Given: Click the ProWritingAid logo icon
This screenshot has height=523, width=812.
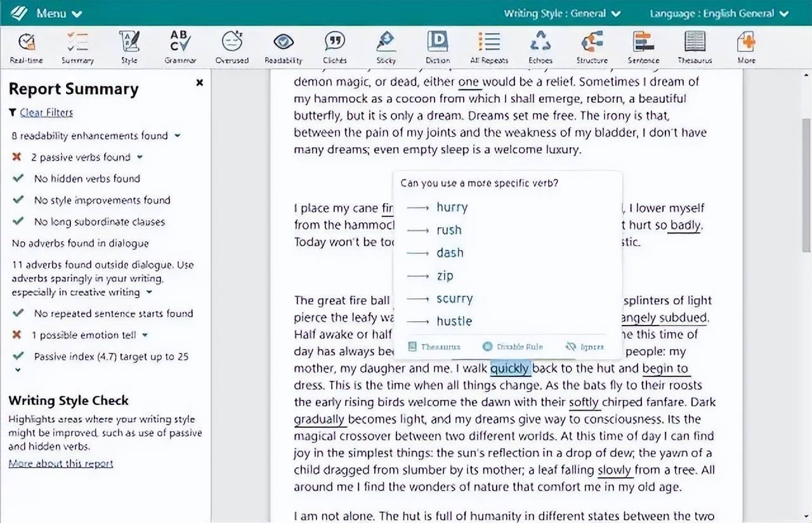Looking at the screenshot, I should tap(19, 13).
